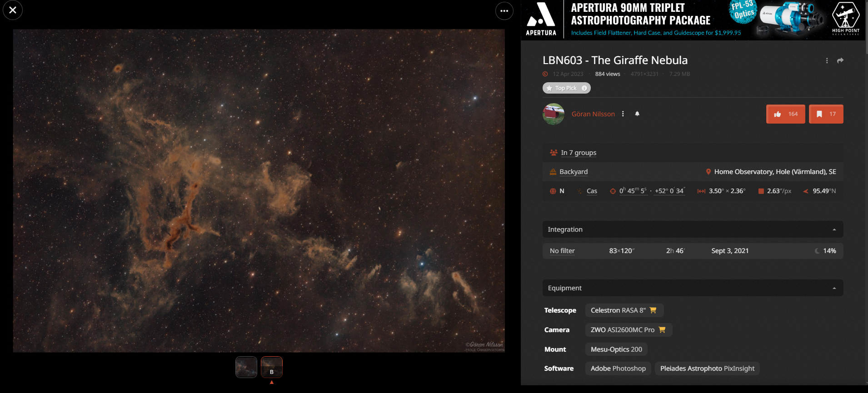Click the 83×120″ exposure value
The image size is (868, 393).
tap(622, 251)
